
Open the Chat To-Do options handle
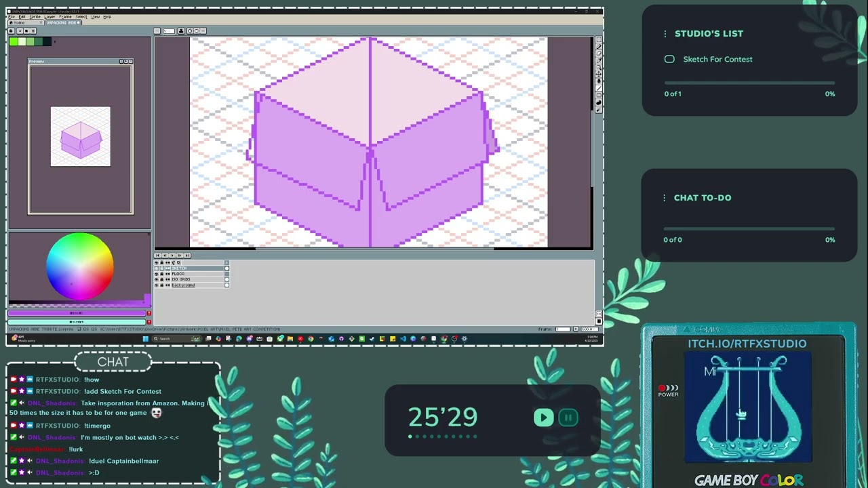[665, 198]
